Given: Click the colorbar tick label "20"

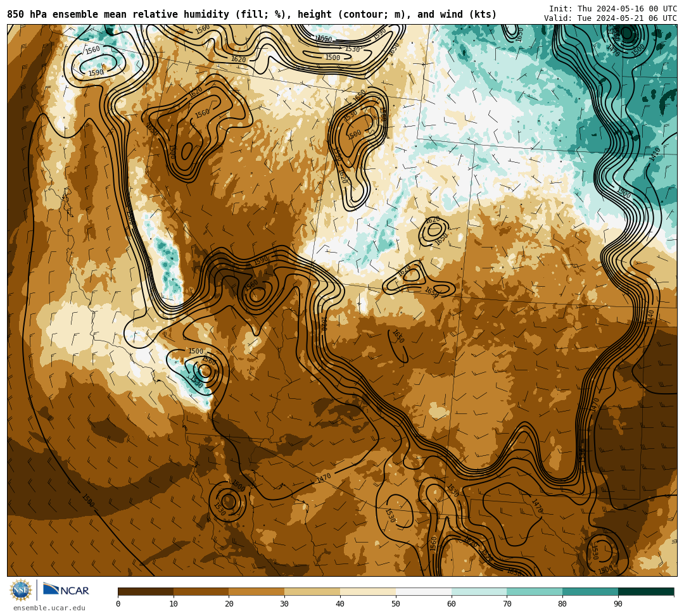Looking at the screenshot, I should 229,604.
